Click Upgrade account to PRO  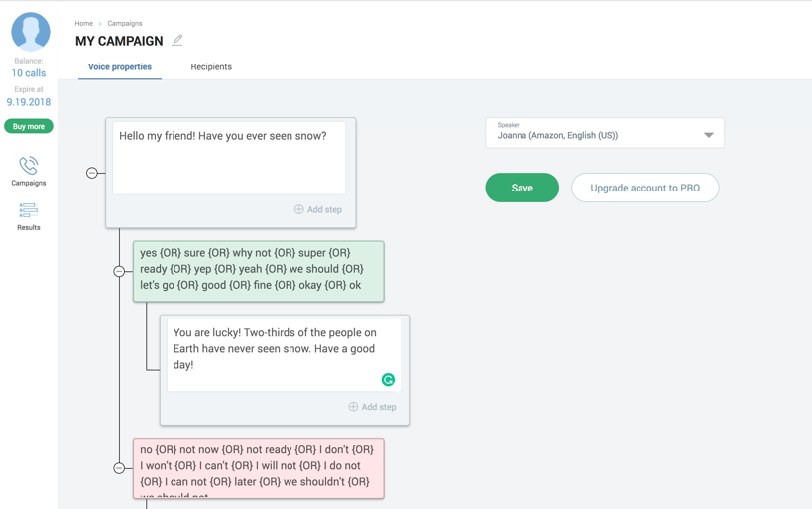click(x=644, y=188)
